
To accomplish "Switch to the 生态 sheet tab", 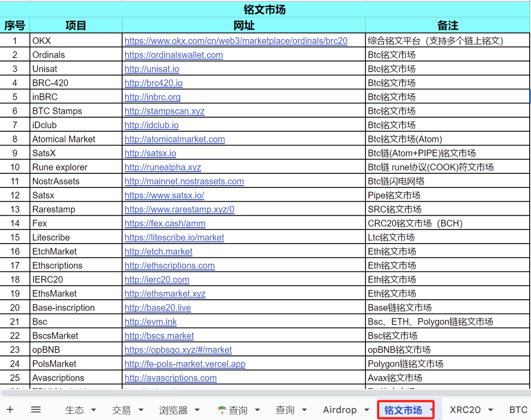I will pyautogui.click(x=74, y=410).
